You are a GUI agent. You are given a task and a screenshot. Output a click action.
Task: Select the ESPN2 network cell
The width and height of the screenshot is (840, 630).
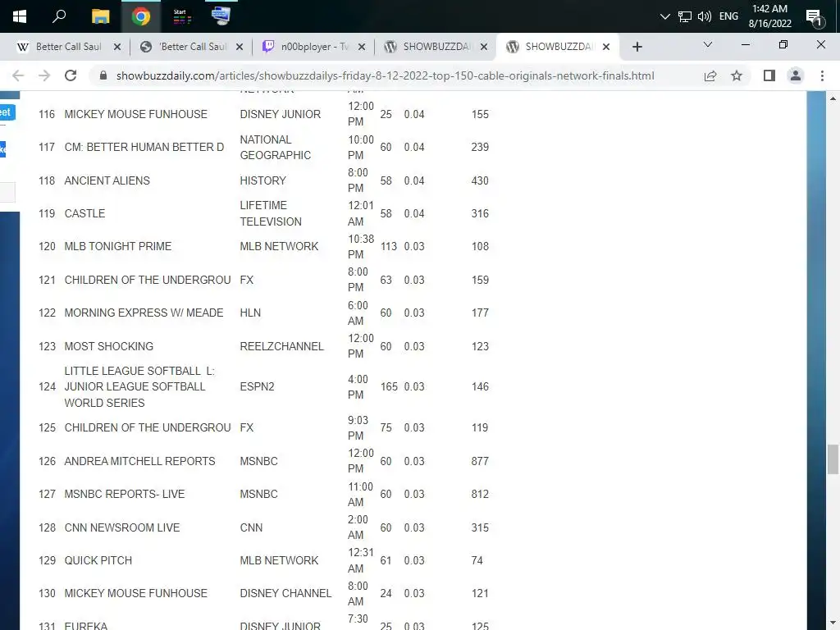257,387
